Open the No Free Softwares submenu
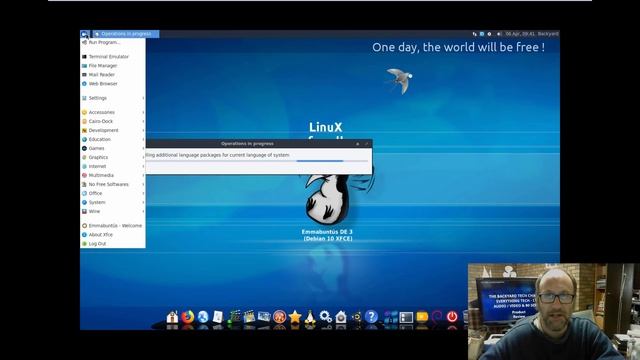 coord(113,184)
